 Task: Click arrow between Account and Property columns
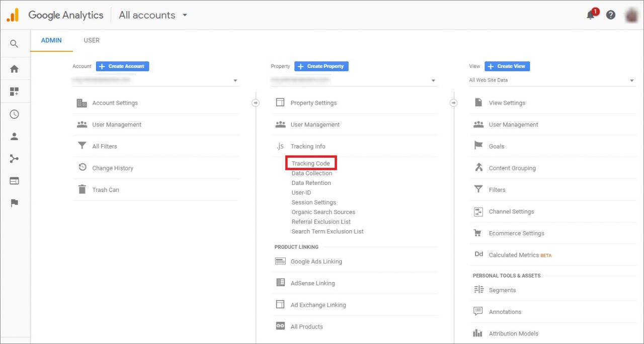[x=255, y=103]
